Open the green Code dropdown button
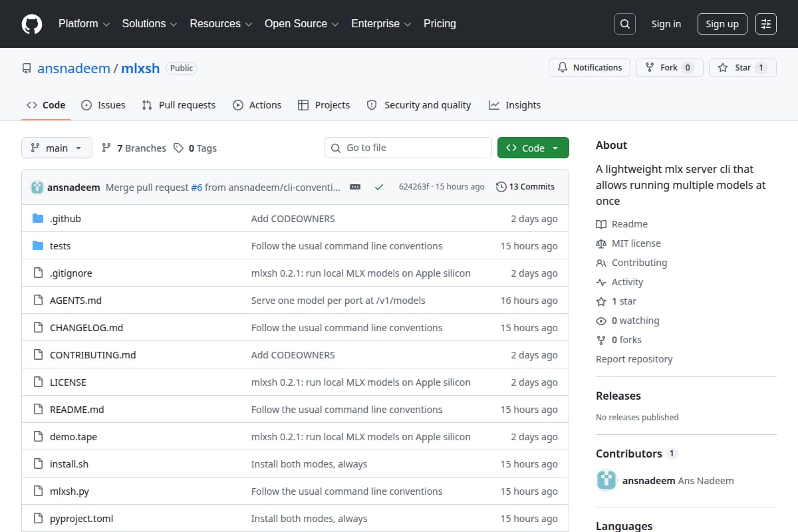This screenshot has width=798, height=532. pos(533,148)
